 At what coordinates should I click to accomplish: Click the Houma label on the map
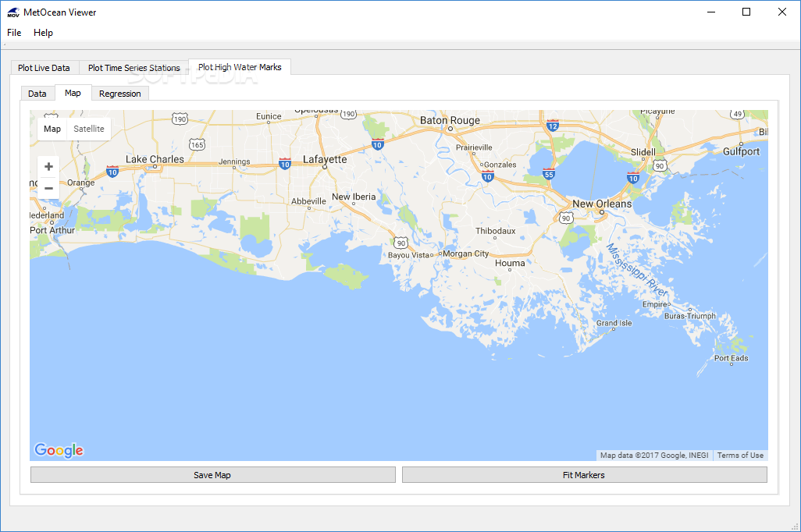coord(510,263)
